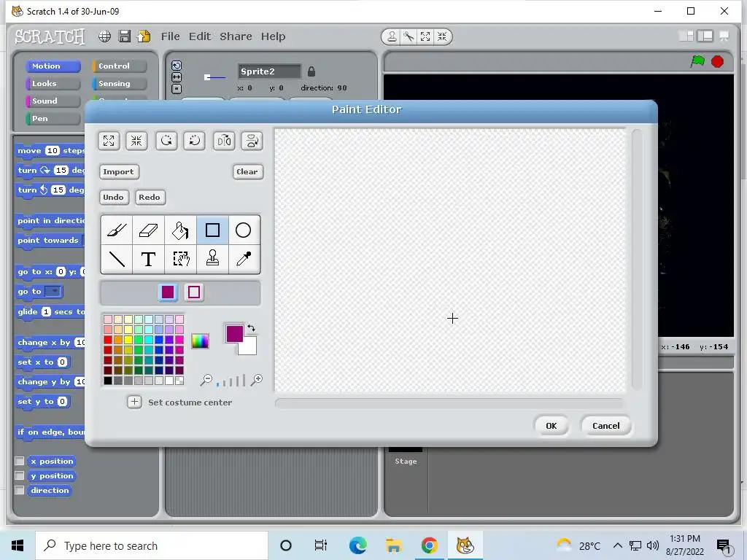Click the Grow image icon in Paint Editor
This screenshot has width=747, height=560.
click(109, 141)
